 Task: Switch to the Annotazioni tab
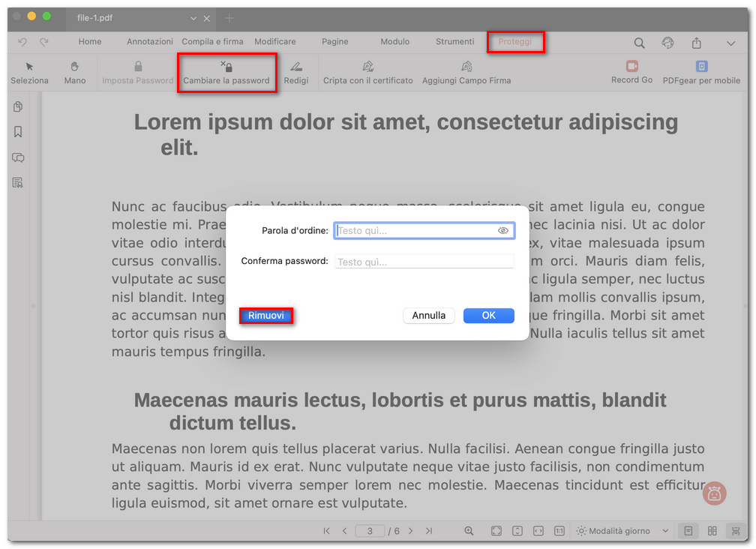(x=149, y=41)
